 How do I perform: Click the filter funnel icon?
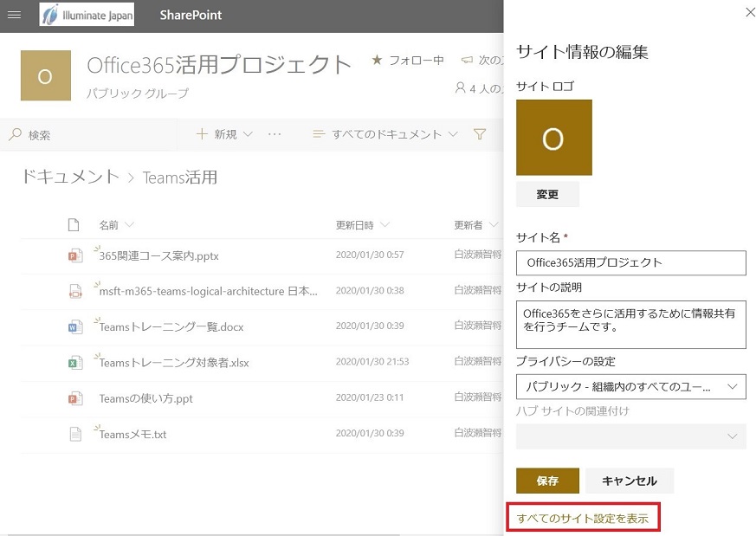click(x=480, y=134)
